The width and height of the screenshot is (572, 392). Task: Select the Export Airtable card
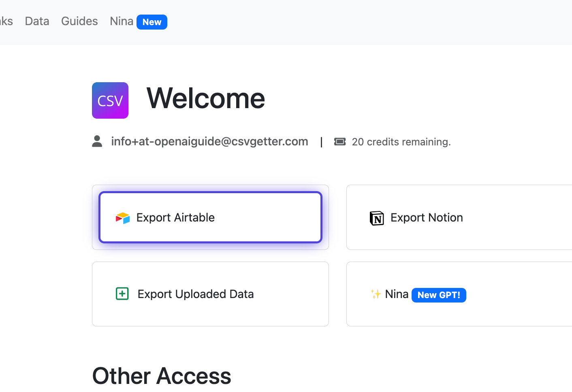click(210, 217)
